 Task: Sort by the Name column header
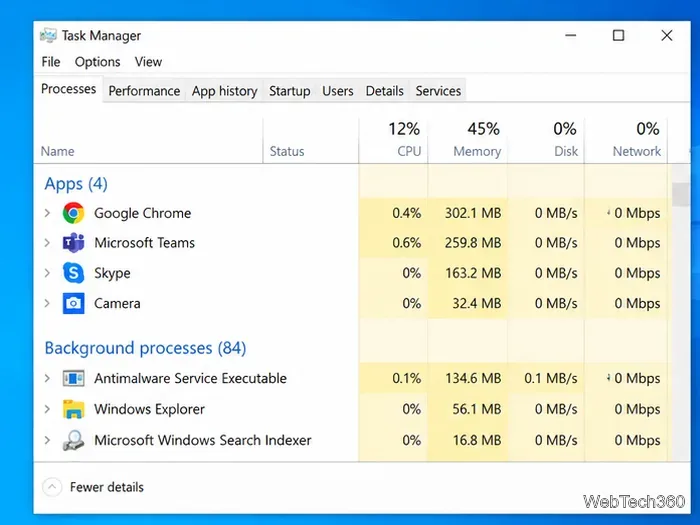click(148, 141)
